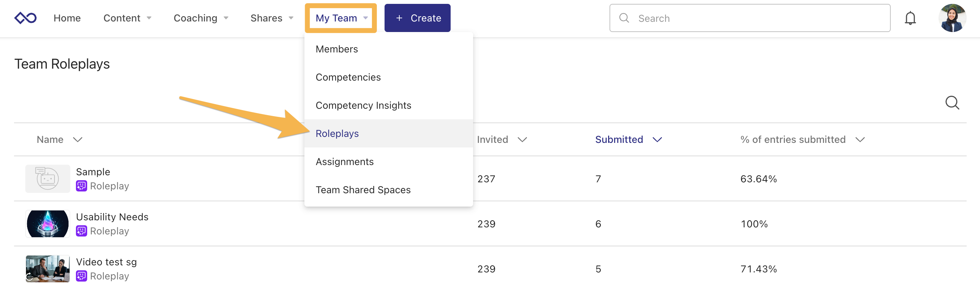This screenshot has height=290, width=980.
Task: Click the Video test sg thumbnail
Action: 47,269
